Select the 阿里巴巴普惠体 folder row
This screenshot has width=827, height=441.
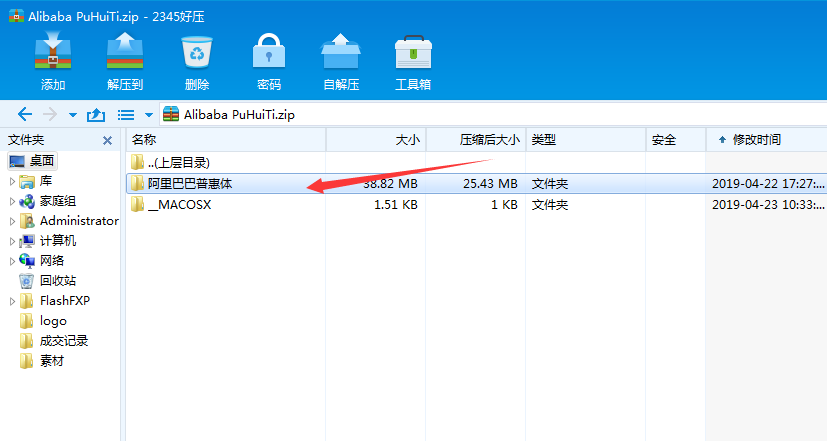click(477, 184)
